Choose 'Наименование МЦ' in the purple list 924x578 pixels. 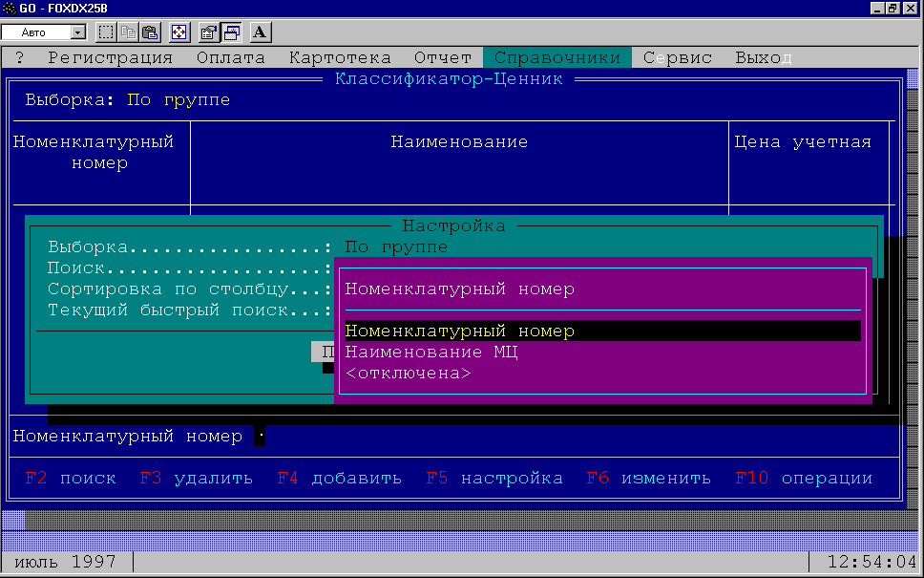(603, 353)
